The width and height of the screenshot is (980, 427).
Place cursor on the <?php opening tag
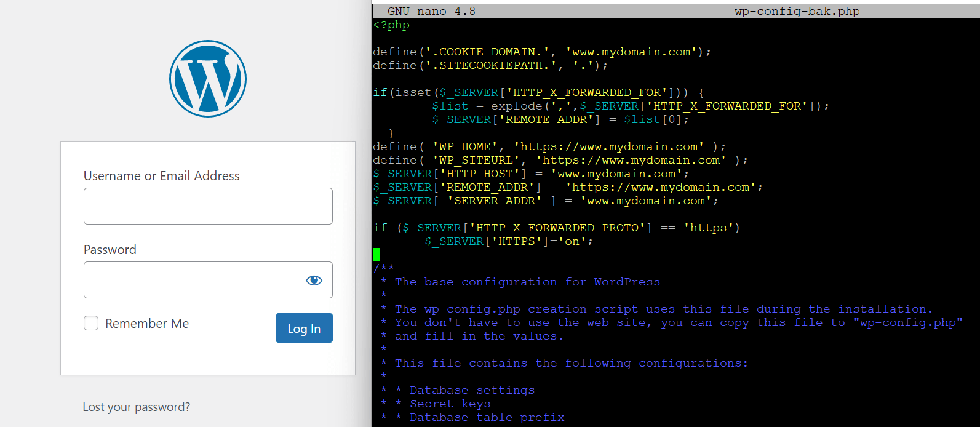click(x=391, y=25)
